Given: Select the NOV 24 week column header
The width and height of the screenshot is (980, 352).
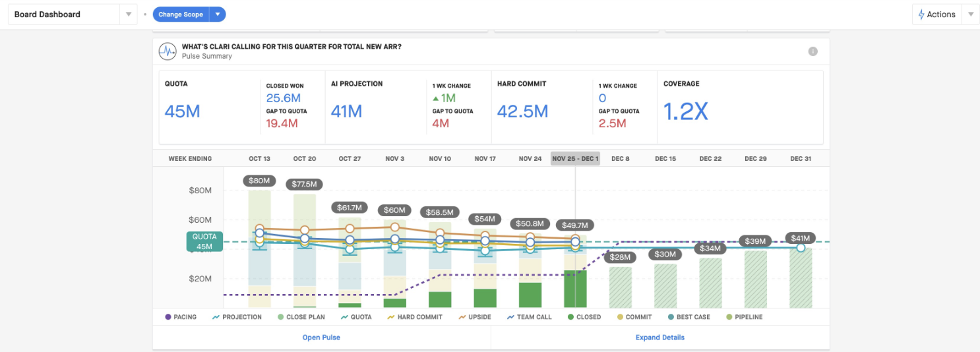Looking at the screenshot, I should (530, 159).
